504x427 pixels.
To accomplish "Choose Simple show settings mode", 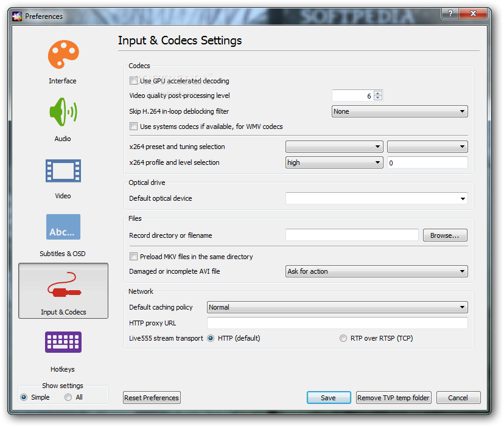I will (x=24, y=397).
